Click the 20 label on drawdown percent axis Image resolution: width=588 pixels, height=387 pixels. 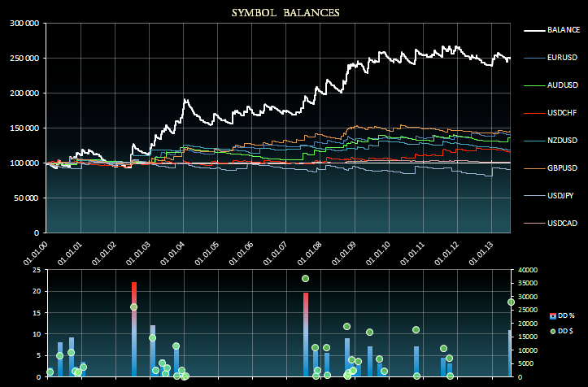[x=37, y=291]
